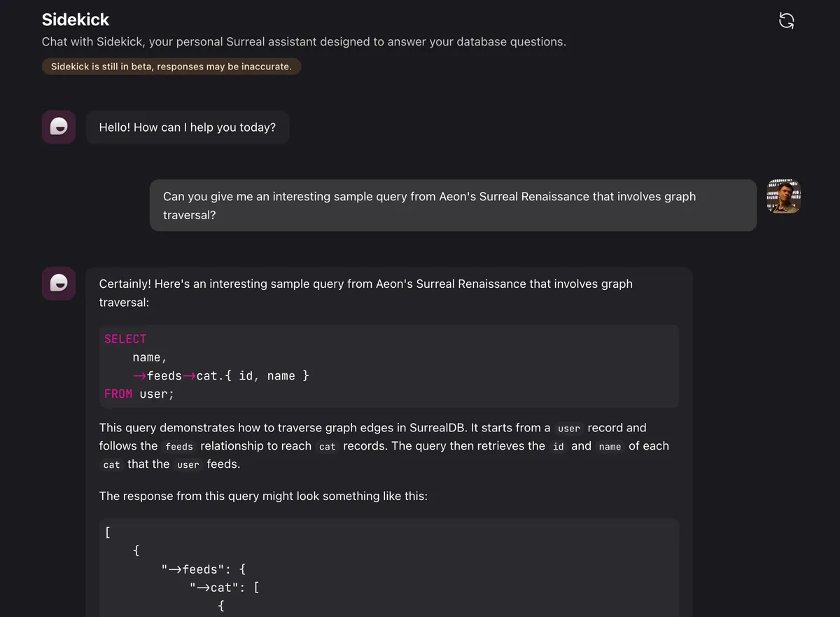Click the inline "id" code tag
The width and height of the screenshot is (840, 617).
pos(558,446)
